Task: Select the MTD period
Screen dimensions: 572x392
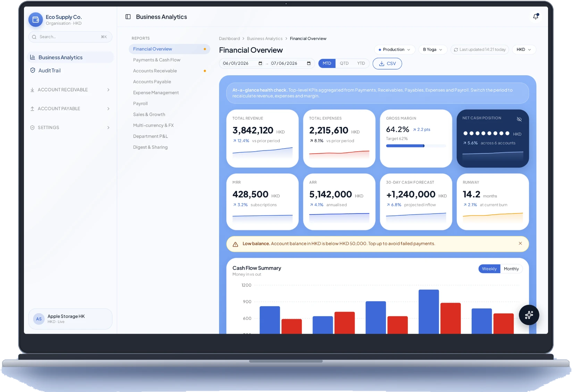Action: 327,63
